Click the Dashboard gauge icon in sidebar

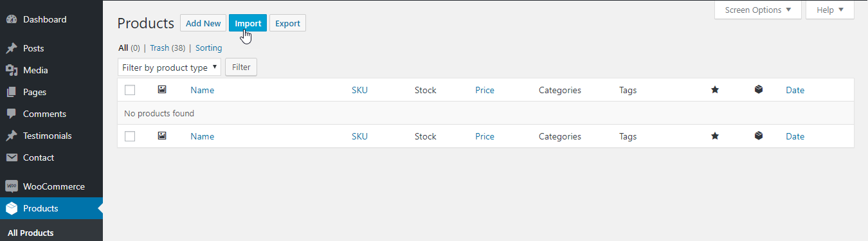(x=12, y=19)
